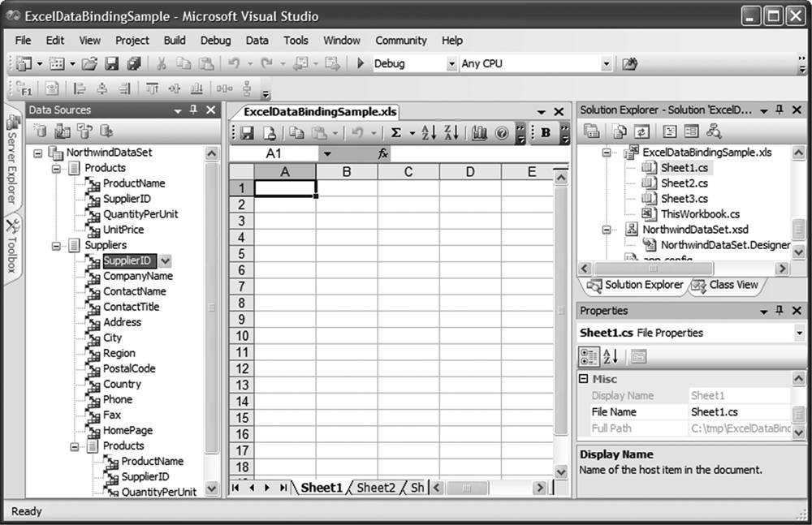Screen dimensions: 812x525
Task: Select ThisWorkbook.cs in Solution Explorer
Action: (x=700, y=214)
